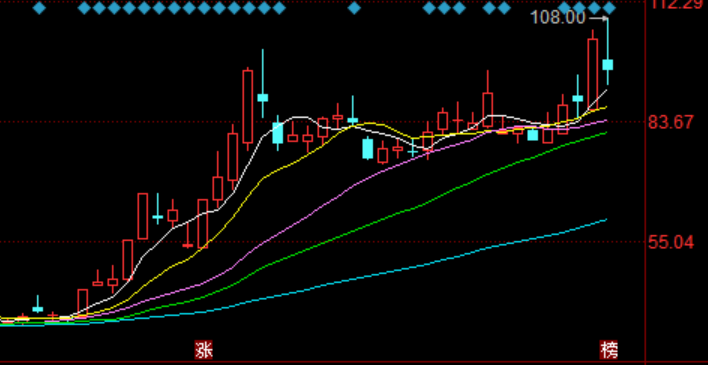Click the 榜 event marker below the chart
This screenshot has width=708, height=365.
coord(609,350)
